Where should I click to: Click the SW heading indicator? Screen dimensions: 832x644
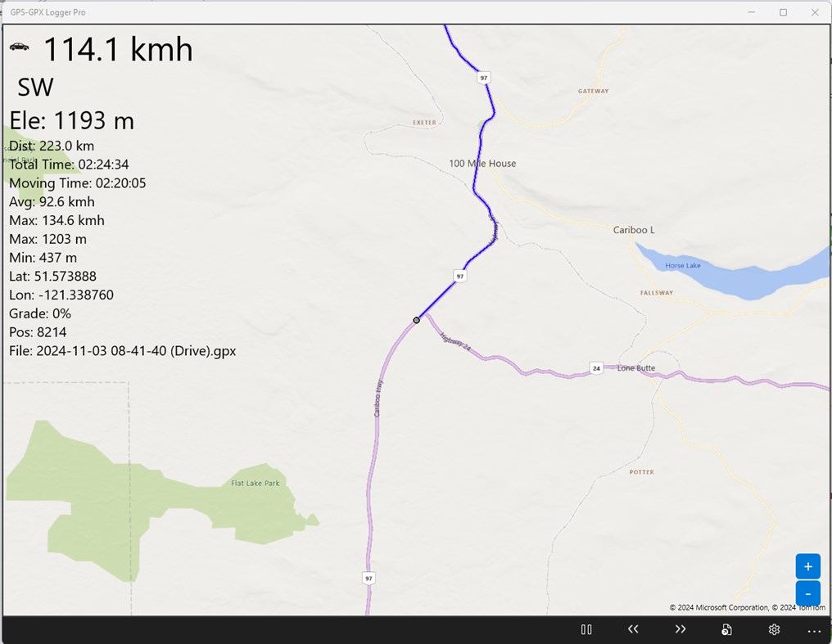35,87
